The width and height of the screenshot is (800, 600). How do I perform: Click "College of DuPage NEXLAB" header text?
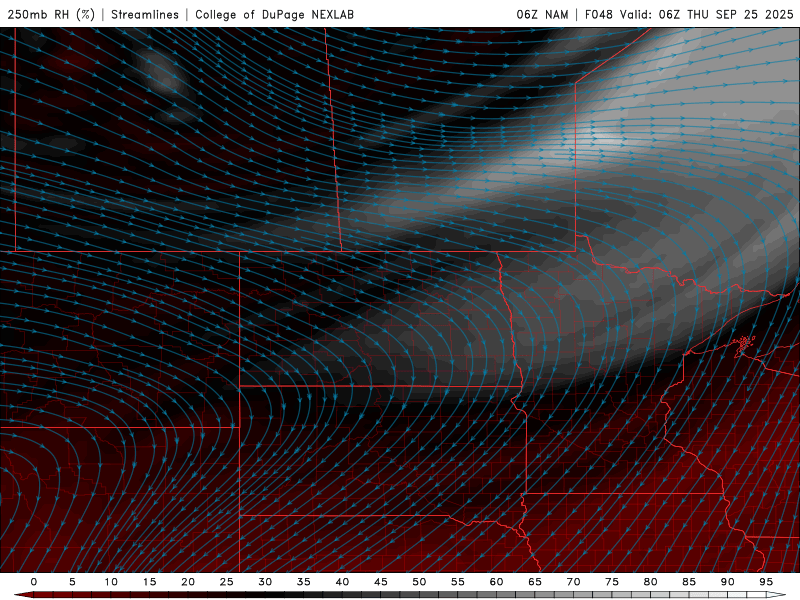(x=274, y=15)
